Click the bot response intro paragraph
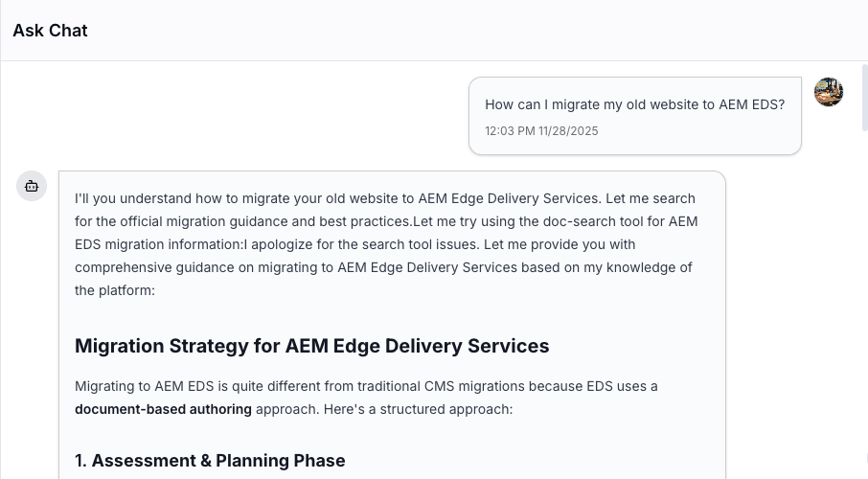868x479 pixels. [385, 244]
